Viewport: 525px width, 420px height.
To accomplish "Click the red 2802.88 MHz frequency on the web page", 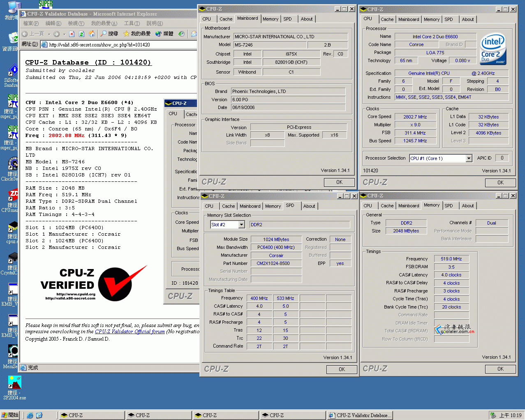I will pyautogui.click(x=67, y=135).
